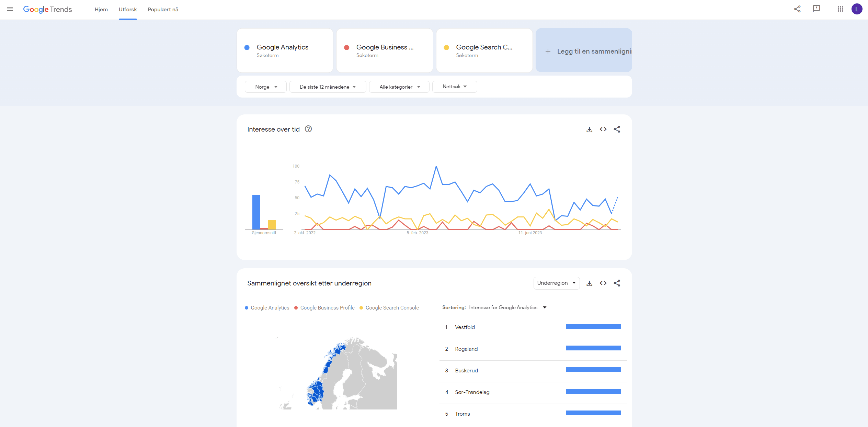Open the Norge country filter dropdown

click(x=265, y=87)
